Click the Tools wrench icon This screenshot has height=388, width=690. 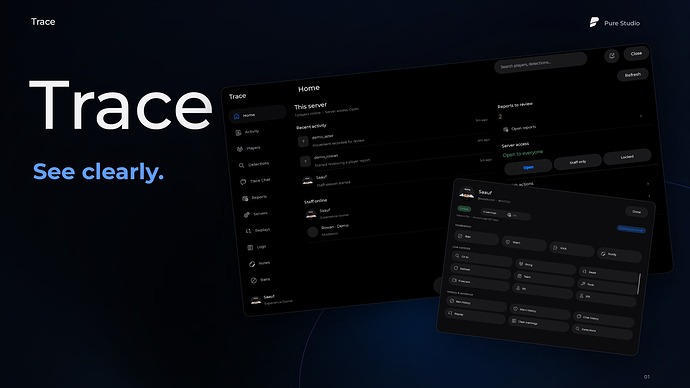tap(583, 284)
